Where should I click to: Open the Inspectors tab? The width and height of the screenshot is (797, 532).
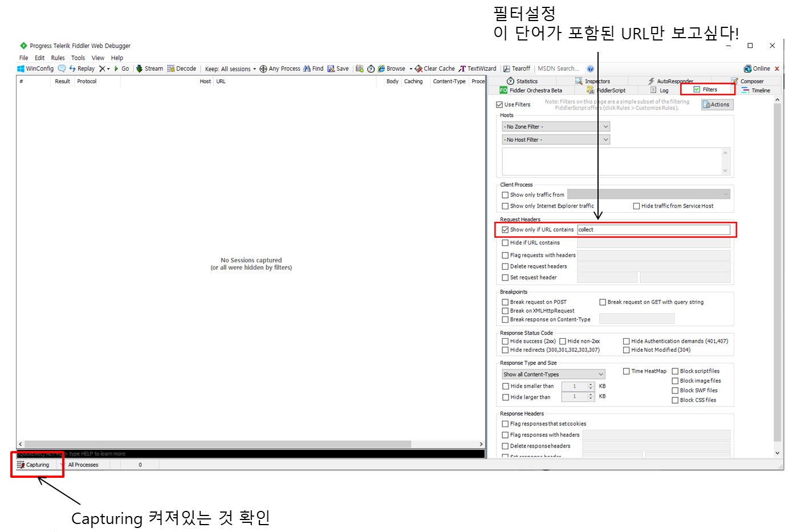click(x=592, y=81)
